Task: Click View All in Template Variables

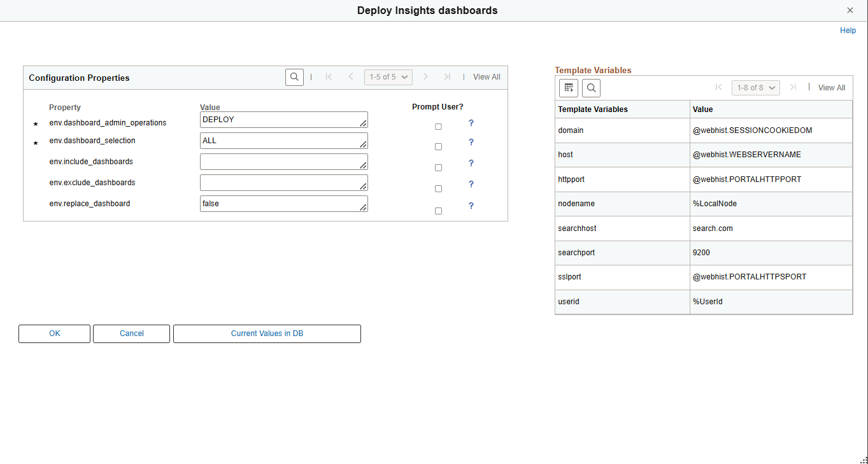Action: click(x=832, y=87)
